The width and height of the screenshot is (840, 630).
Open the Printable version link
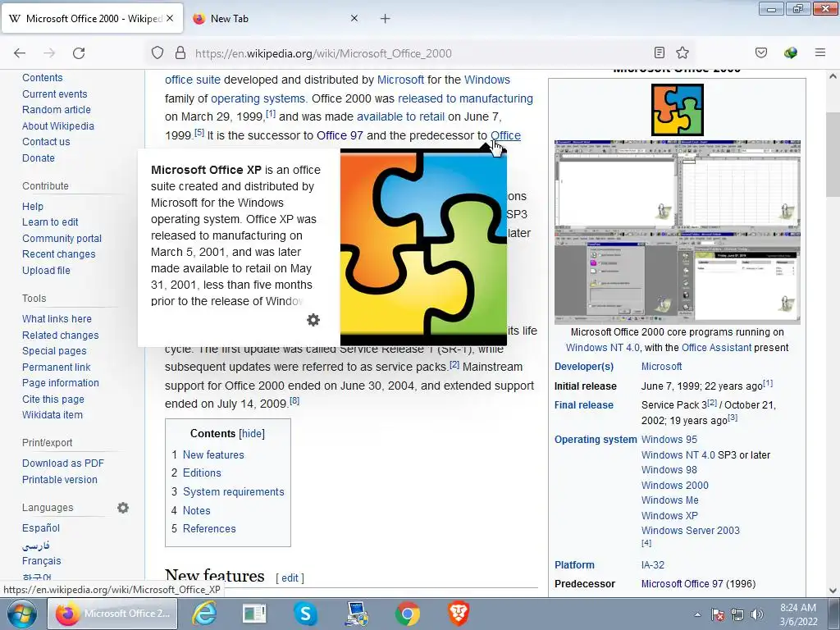click(59, 479)
